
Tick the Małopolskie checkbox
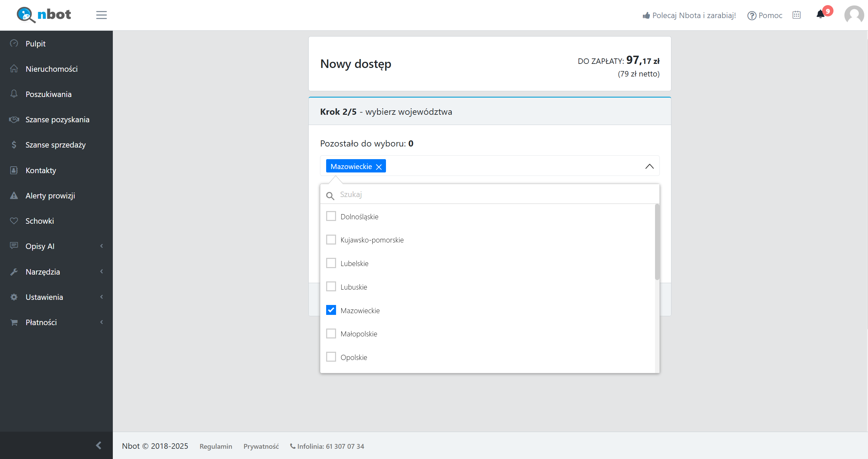pyautogui.click(x=331, y=333)
